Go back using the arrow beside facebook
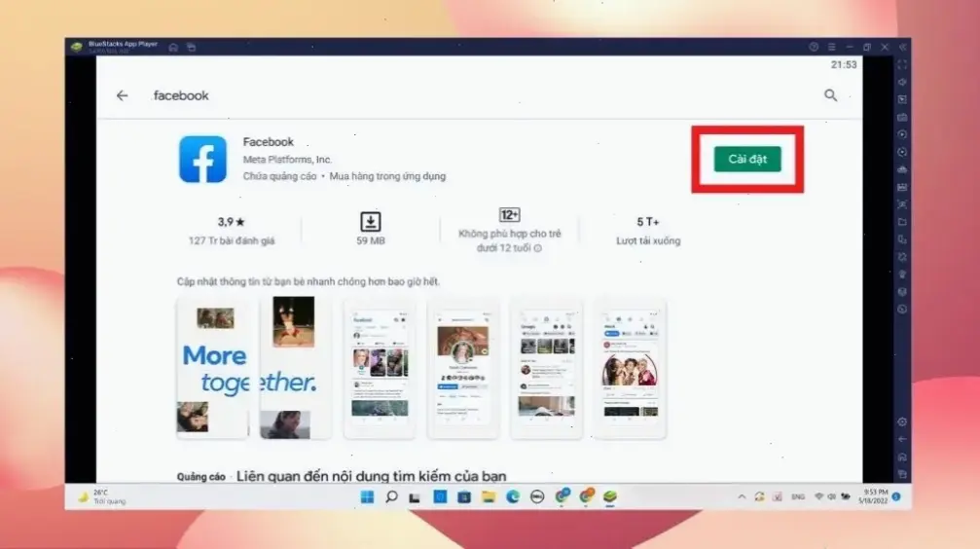 coord(122,95)
